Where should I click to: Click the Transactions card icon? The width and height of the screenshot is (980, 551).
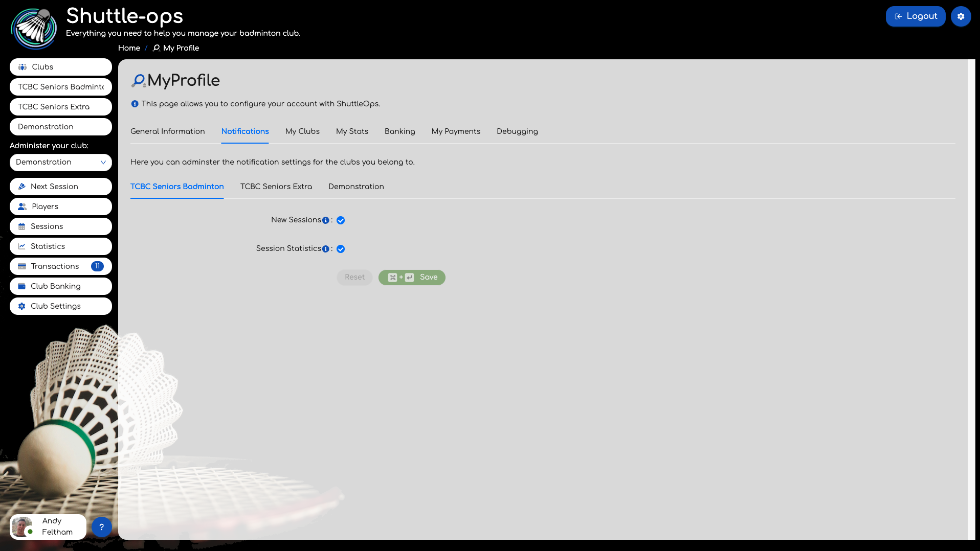pyautogui.click(x=22, y=266)
